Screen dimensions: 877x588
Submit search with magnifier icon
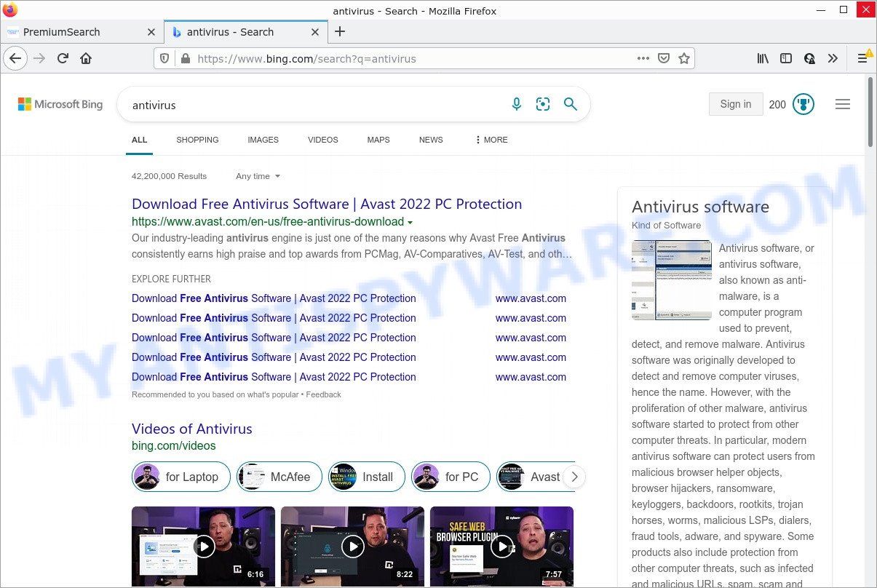(571, 105)
